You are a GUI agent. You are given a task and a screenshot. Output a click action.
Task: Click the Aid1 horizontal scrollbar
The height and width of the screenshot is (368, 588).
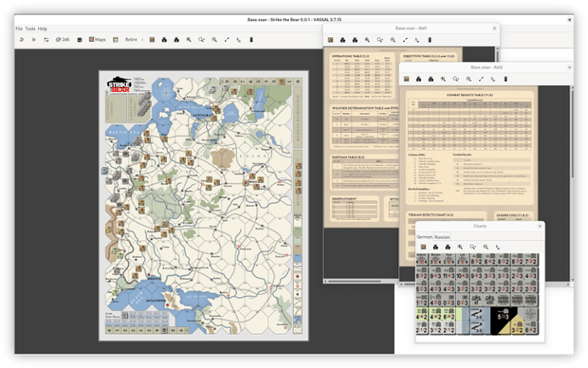363,281
